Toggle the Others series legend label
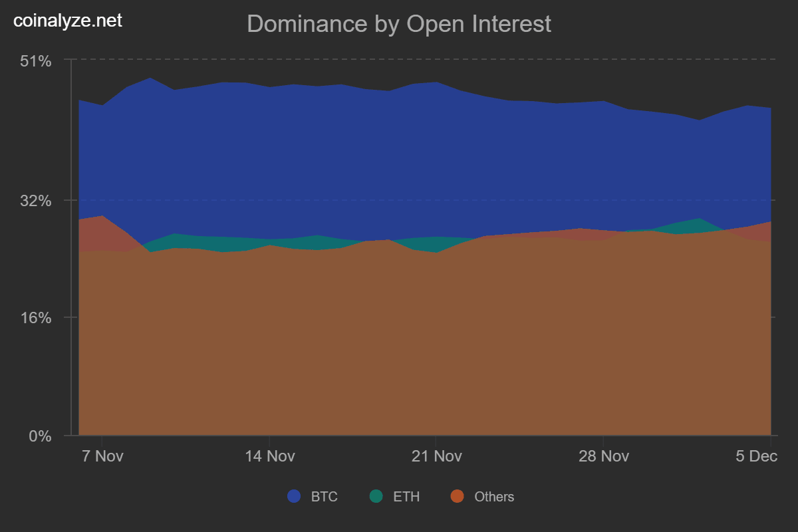Image resolution: width=798 pixels, height=532 pixels. tap(494, 497)
